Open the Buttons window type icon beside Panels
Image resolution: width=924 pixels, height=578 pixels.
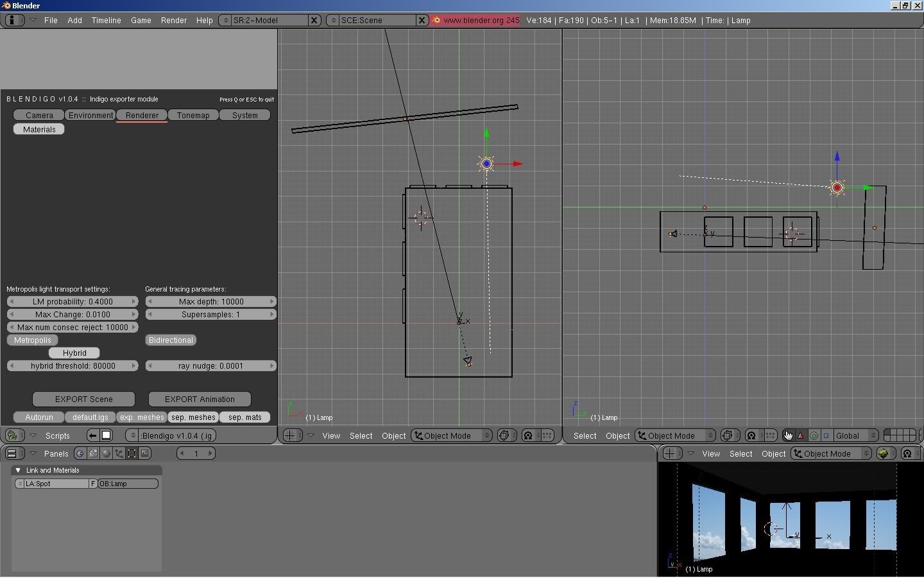click(x=14, y=453)
